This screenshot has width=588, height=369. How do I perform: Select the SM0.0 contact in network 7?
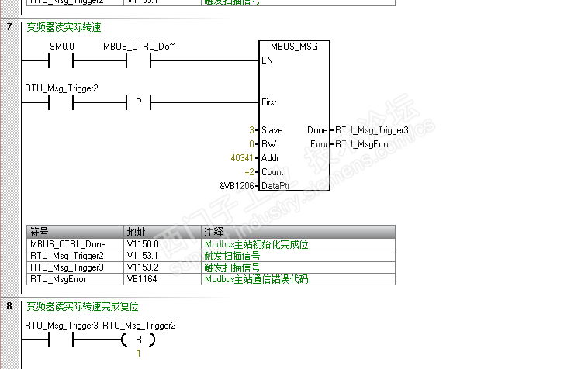(61, 60)
